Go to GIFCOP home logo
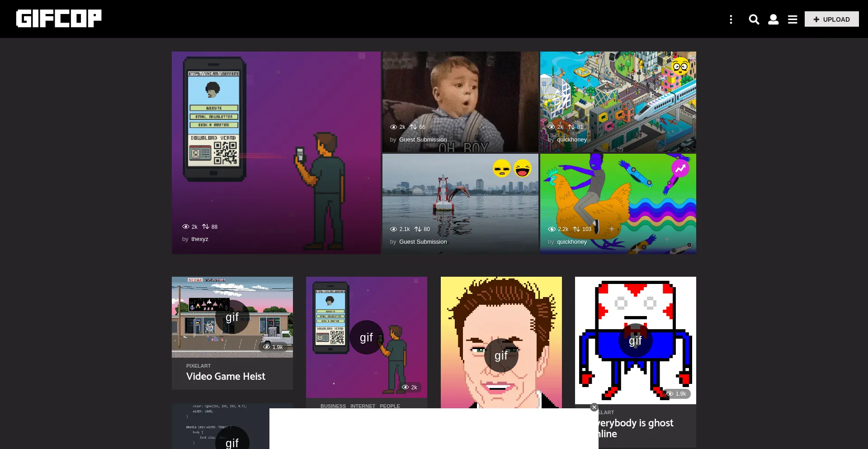The width and height of the screenshot is (868, 449). pyautogui.click(x=59, y=19)
